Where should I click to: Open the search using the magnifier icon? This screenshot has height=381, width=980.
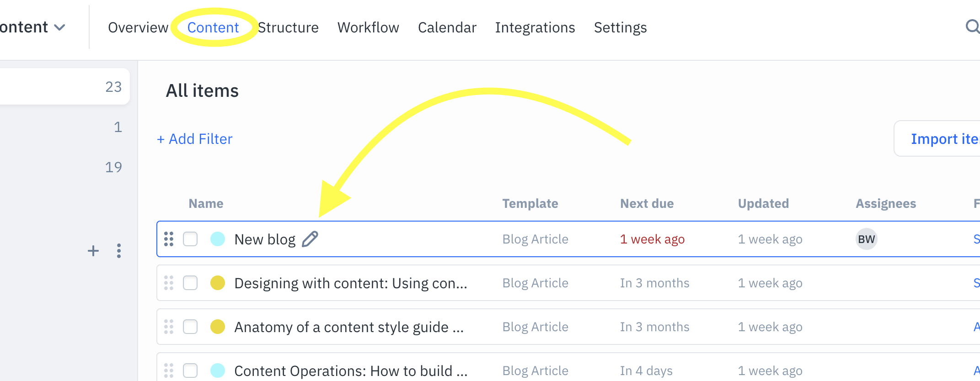pos(973,27)
